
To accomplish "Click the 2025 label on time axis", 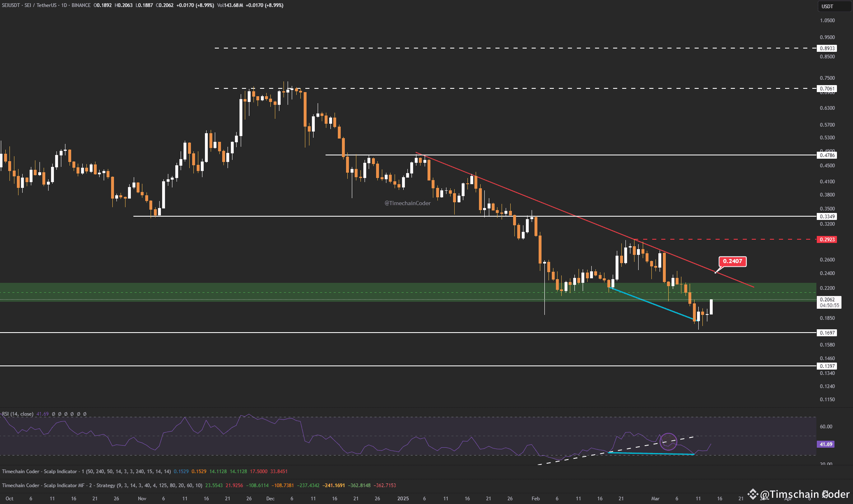I will point(403,499).
